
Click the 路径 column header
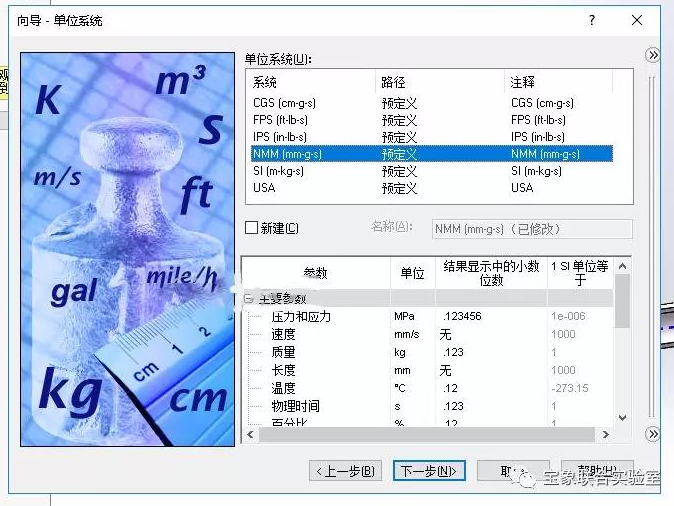coord(440,82)
